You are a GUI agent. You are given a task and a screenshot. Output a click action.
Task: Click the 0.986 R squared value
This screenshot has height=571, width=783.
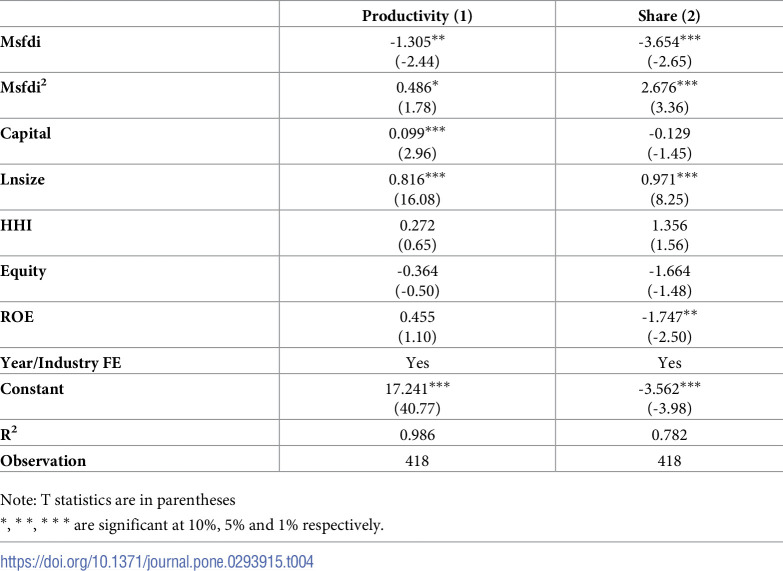coord(417,435)
